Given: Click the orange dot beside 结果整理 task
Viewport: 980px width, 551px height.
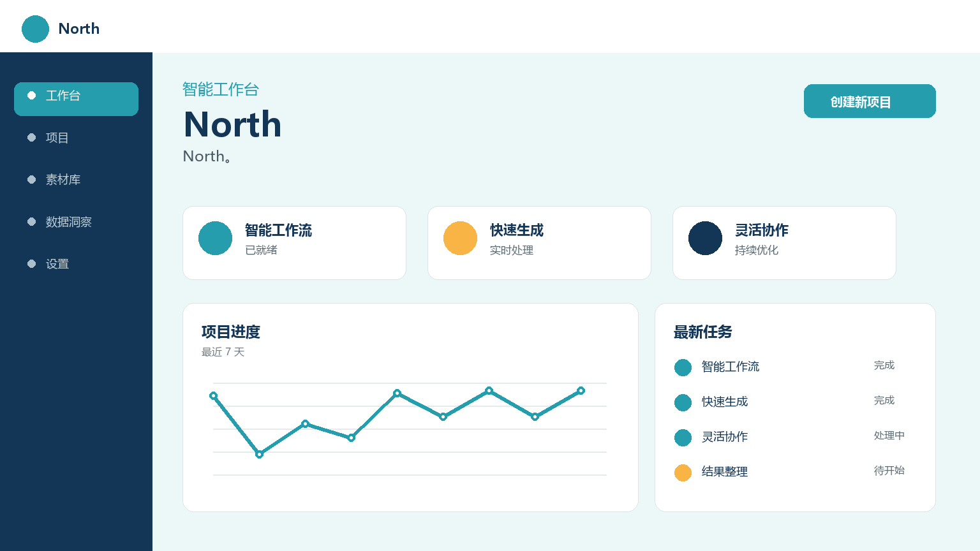Looking at the screenshot, I should (x=683, y=473).
